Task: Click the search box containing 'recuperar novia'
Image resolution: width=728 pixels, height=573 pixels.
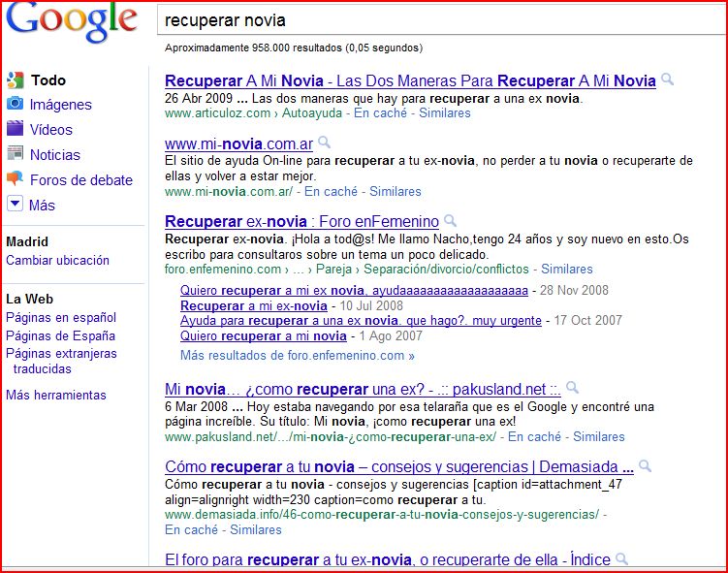Action: [x=442, y=19]
